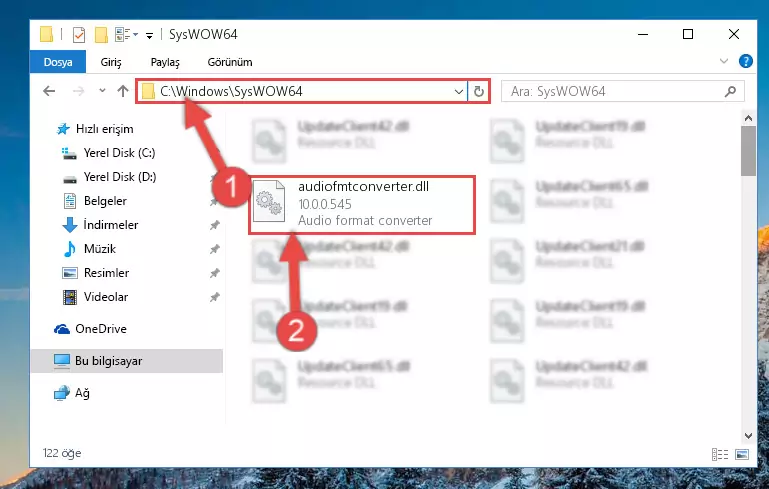This screenshot has width=769, height=489.
Task: Click the folder icon in title bar
Action: (47, 34)
